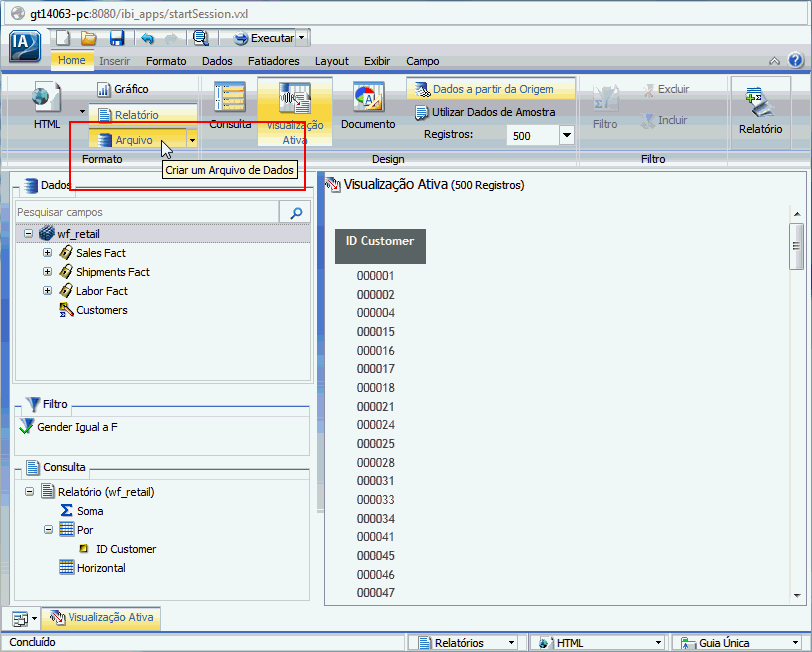Open the HTML format dropdown arrow

pyautogui.click(x=82, y=111)
